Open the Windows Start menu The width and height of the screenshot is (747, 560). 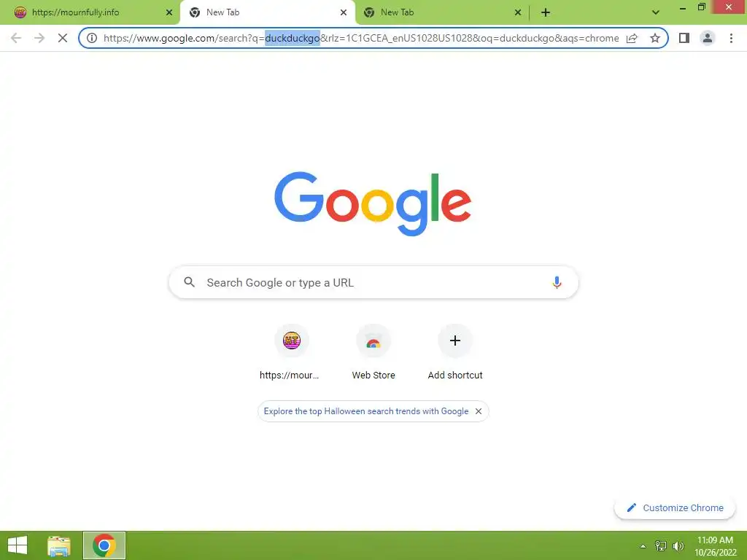tap(18, 545)
